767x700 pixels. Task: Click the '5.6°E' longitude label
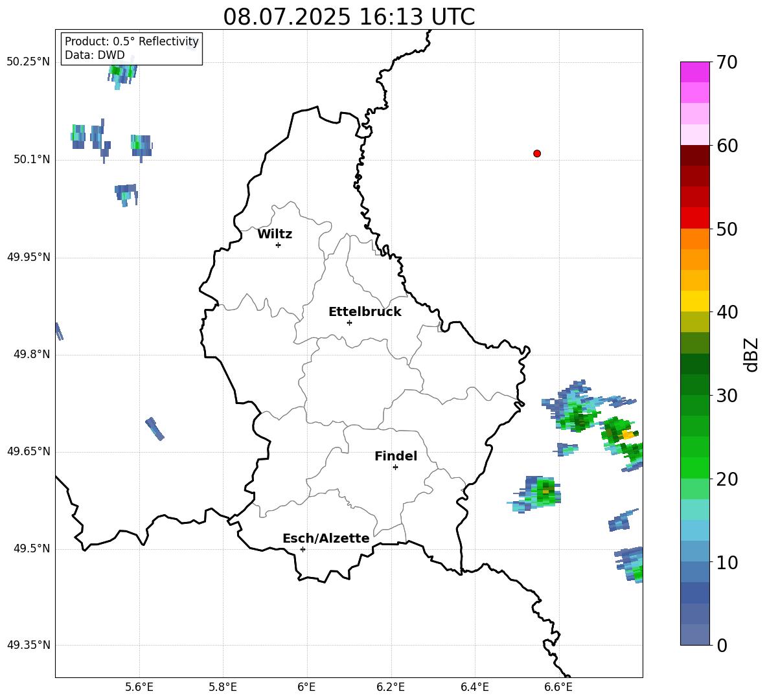pyautogui.click(x=139, y=687)
